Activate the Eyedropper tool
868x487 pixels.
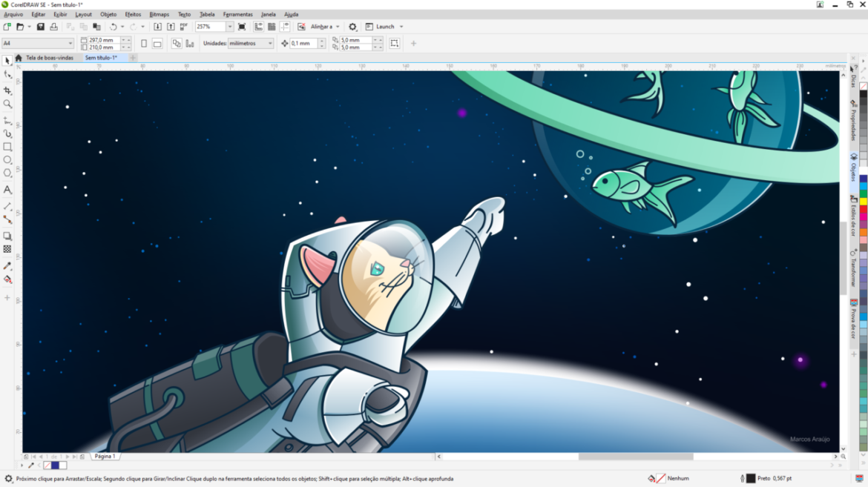7,266
